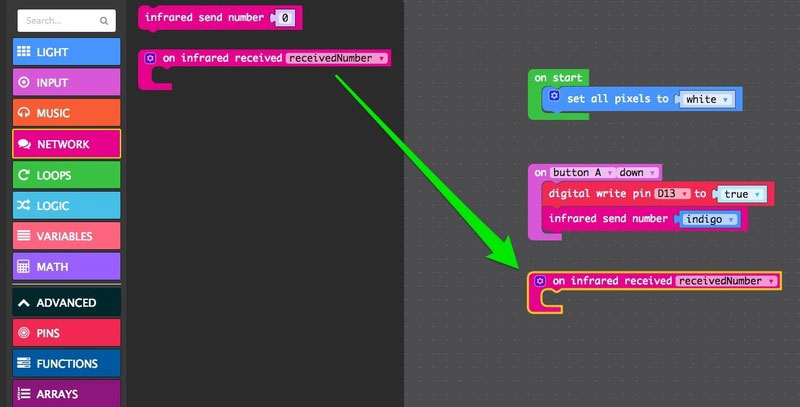The image size is (800, 407).
Task: Toggle the true value dropdown
Action: tap(742, 194)
